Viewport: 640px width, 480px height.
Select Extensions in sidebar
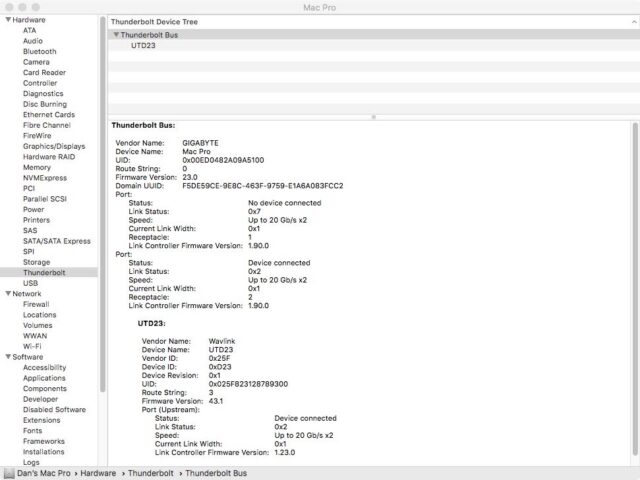coord(42,420)
